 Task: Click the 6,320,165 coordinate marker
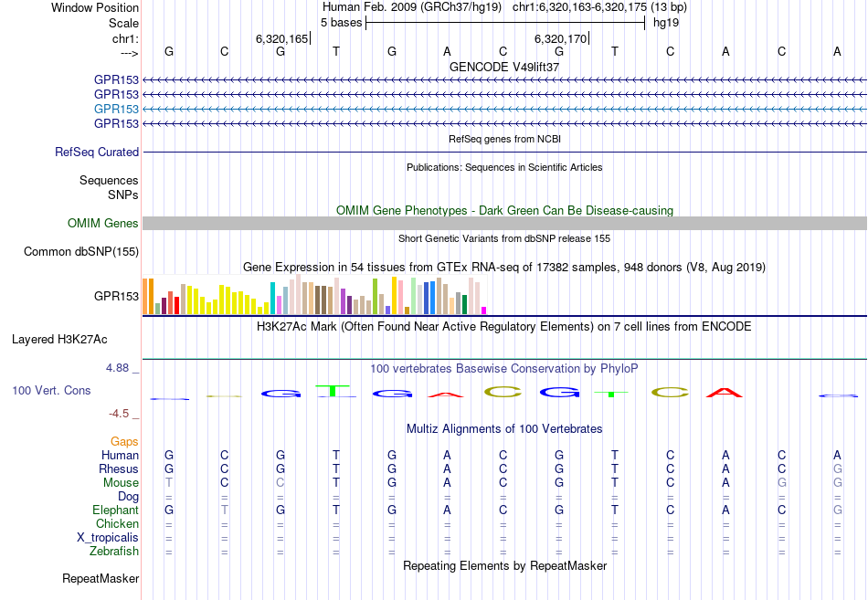point(282,38)
